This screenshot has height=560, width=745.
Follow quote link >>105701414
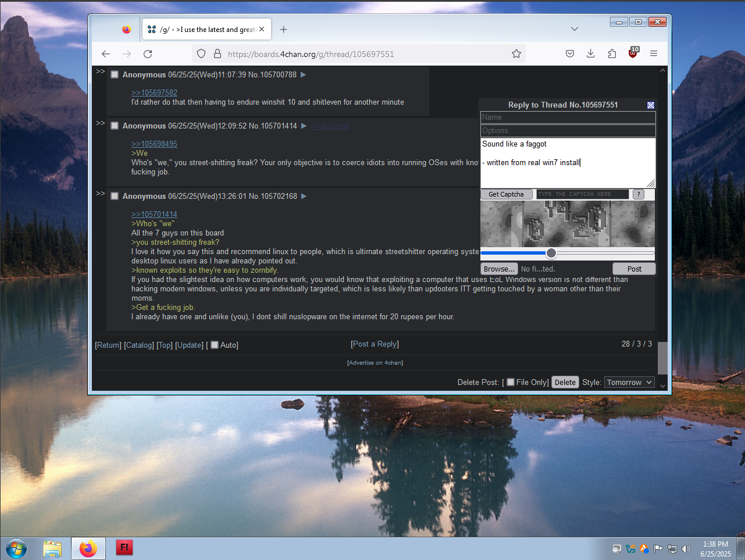(154, 214)
